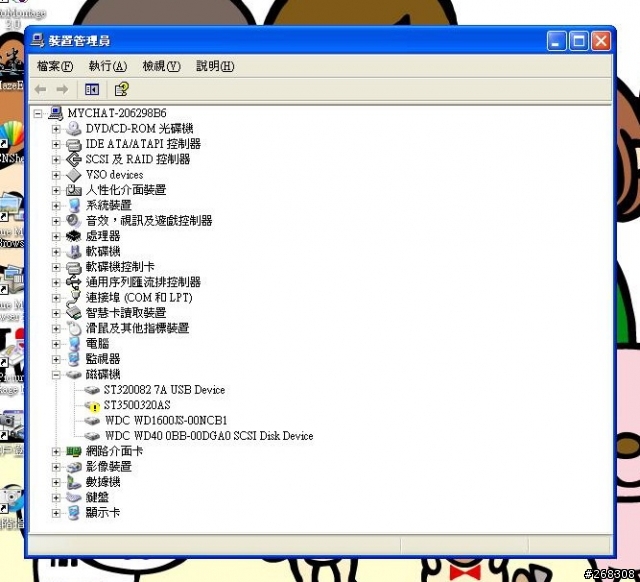Expand the 處理器 node
This screenshot has height=582, width=640.
[56, 236]
